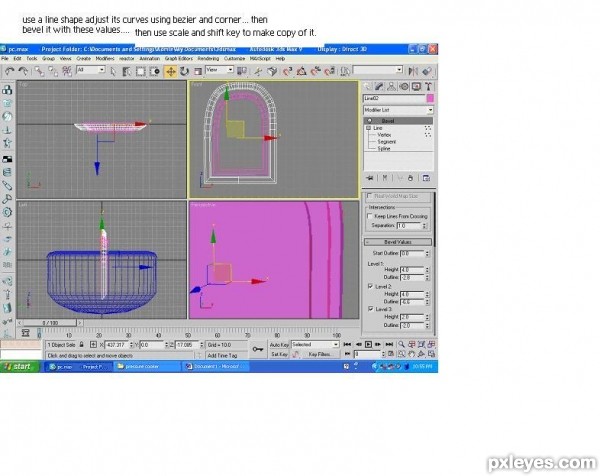This screenshot has width=600, height=476.
Task: Activate the Select and Scale tool
Action: pyautogui.click(x=198, y=72)
